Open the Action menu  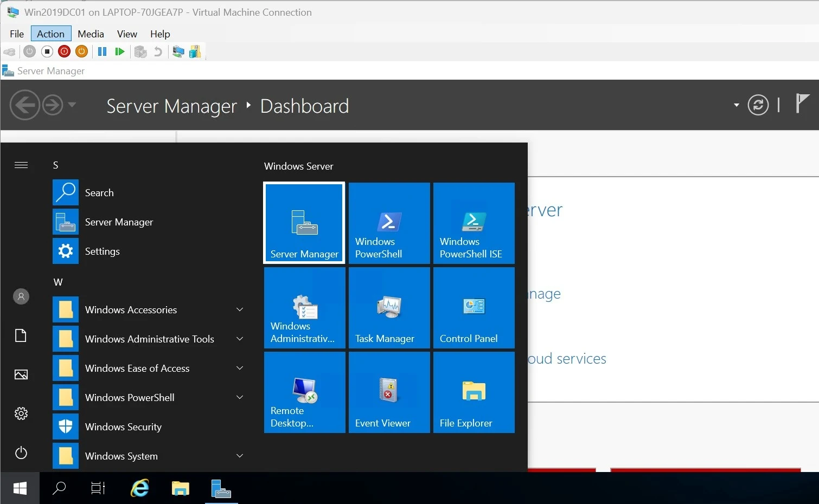click(51, 34)
